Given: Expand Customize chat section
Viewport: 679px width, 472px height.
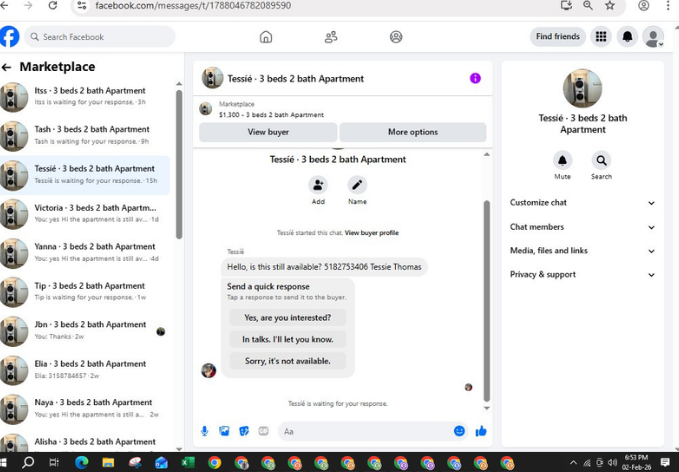Looking at the screenshot, I should [582, 203].
